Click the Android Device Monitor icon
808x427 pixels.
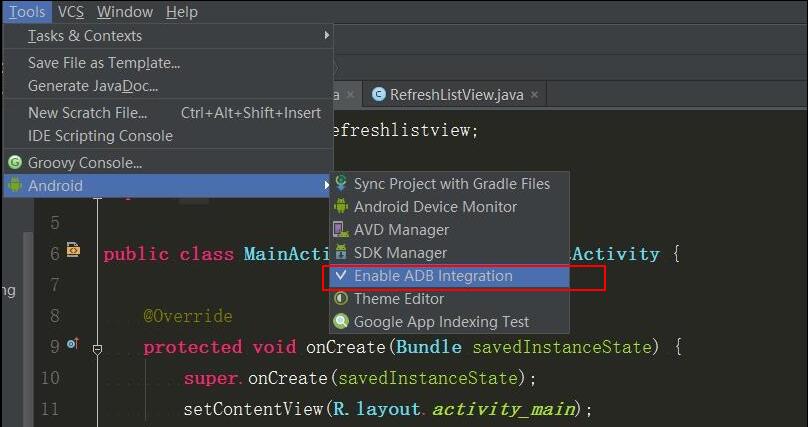point(341,206)
